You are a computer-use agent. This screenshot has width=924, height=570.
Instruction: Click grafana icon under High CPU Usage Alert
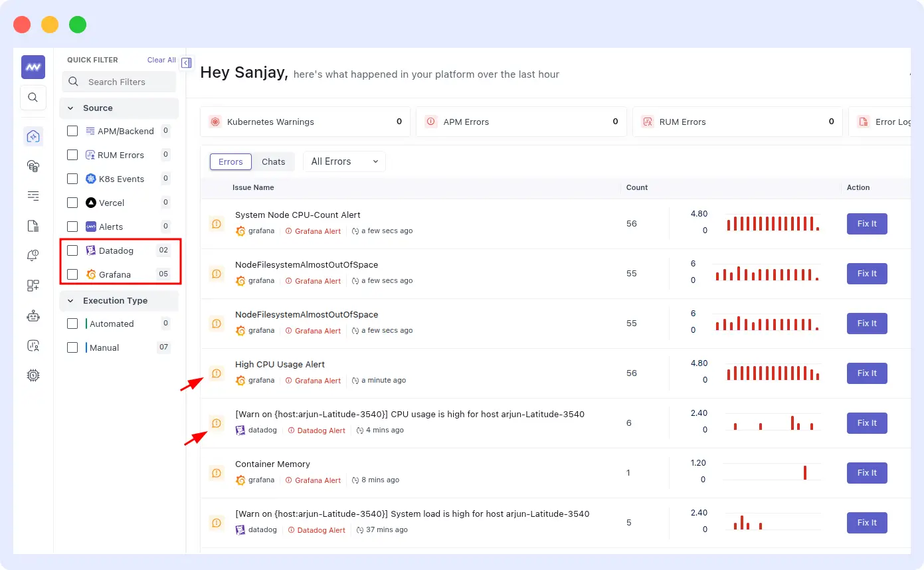pos(240,380)
